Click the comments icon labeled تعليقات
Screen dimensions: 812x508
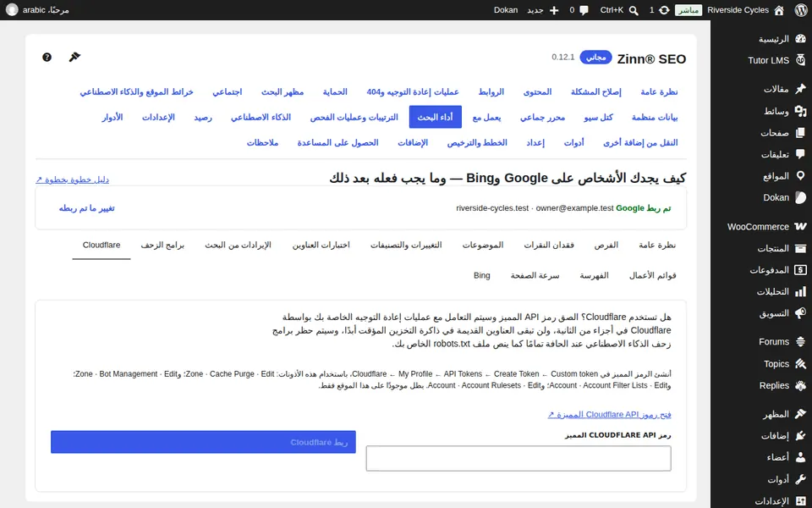pos(801,154)
